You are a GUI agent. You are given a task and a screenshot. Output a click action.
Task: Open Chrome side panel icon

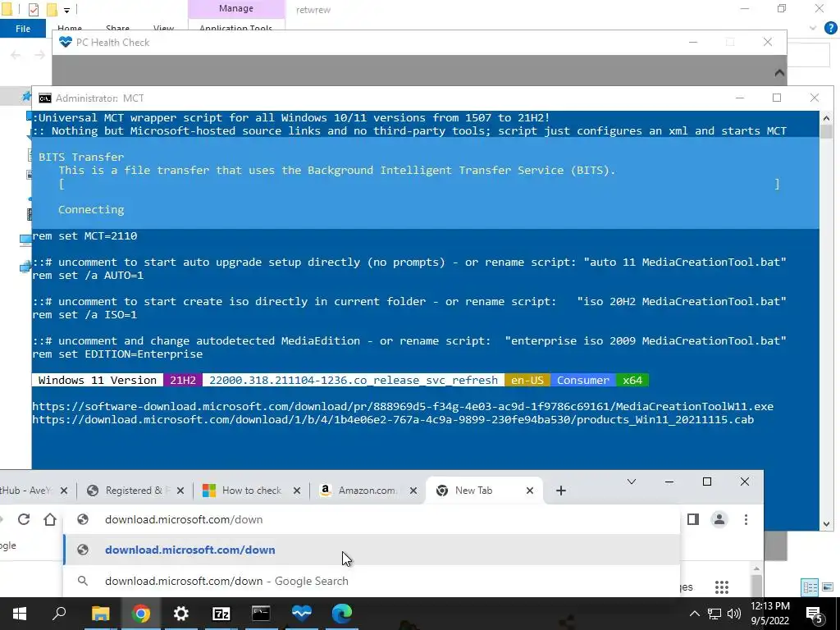692,519
